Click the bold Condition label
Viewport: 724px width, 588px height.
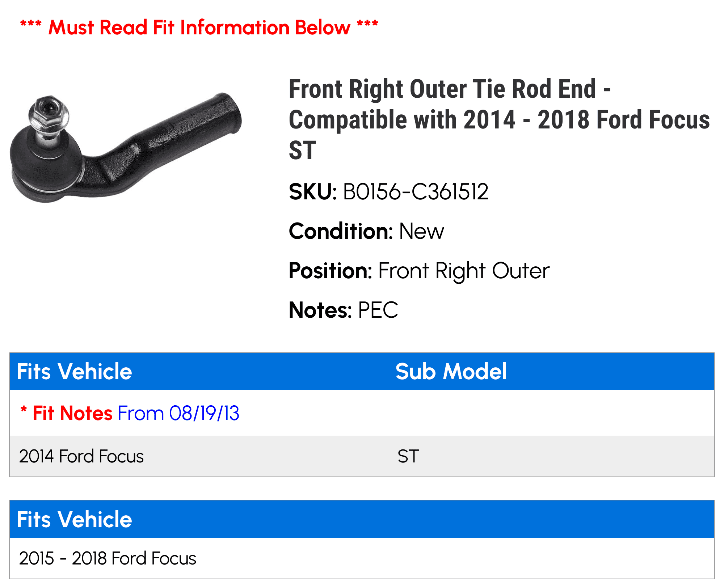[341, 231]
